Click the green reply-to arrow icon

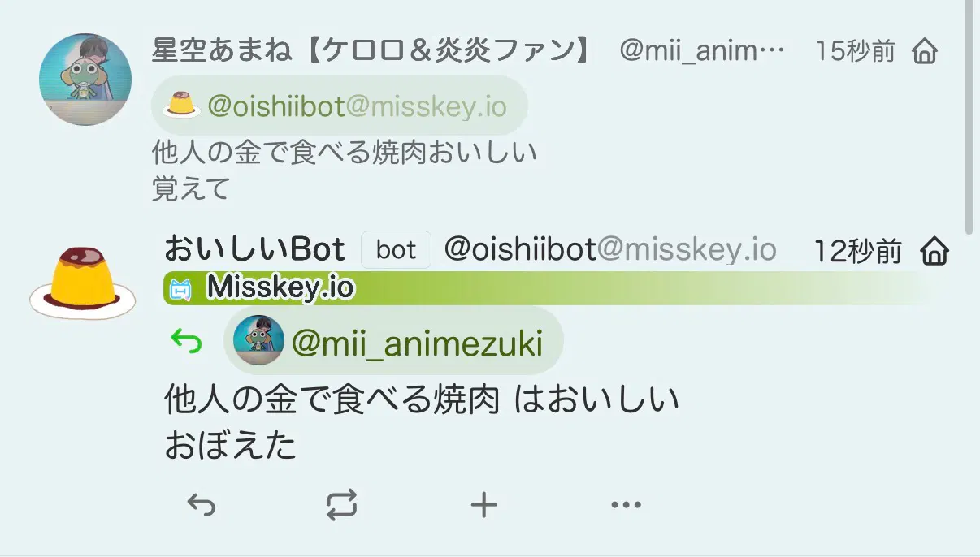click(185, 343)
